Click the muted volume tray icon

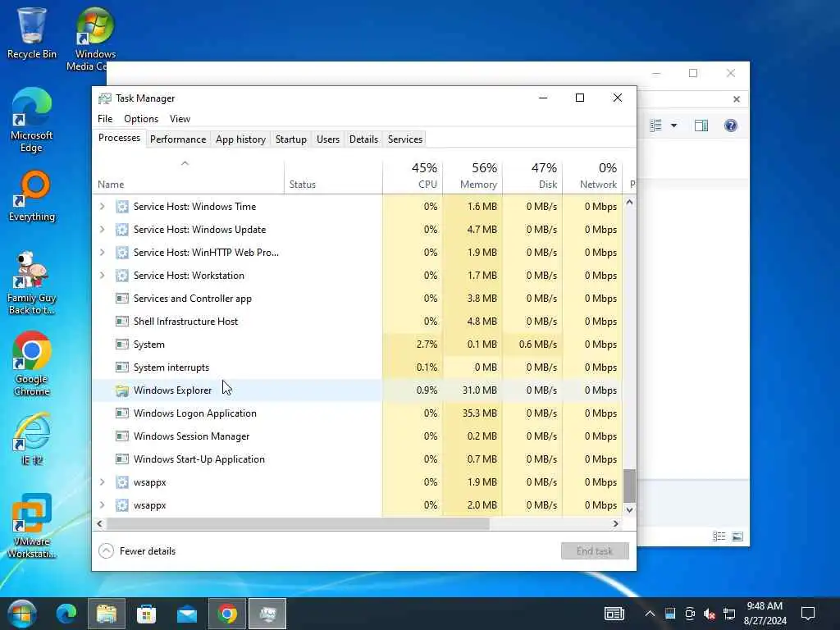710,614
